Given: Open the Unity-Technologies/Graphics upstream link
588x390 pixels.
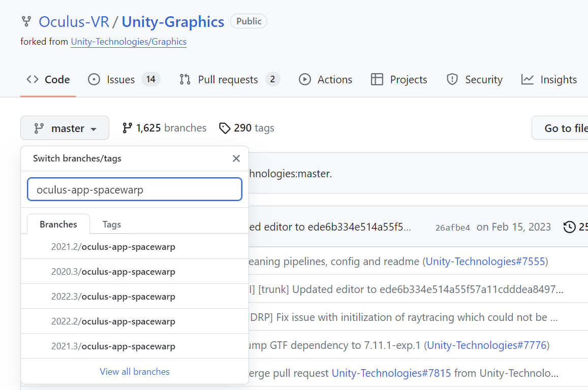Looking at the screenshot, I should click(x=129, y=42).
